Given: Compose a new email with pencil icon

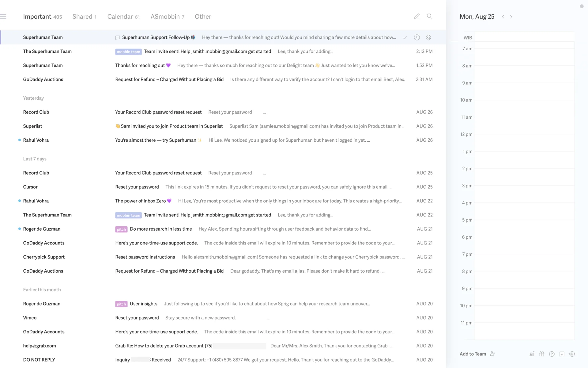Looking at the screenshot, I should click(x=417, y=17).
